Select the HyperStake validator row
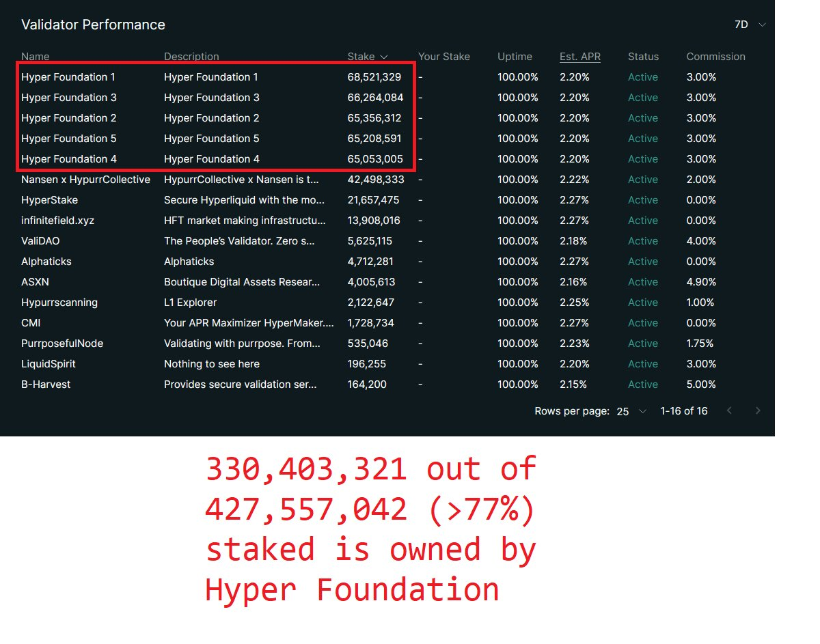The image size is (820, 644). click(x=49, y=200)
